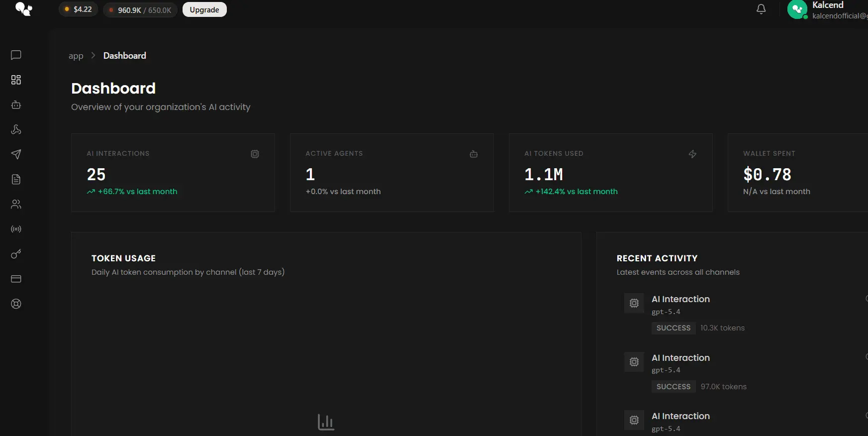Open the billing card icon in sidebar
868x436 pixels.
coord(16,279)
